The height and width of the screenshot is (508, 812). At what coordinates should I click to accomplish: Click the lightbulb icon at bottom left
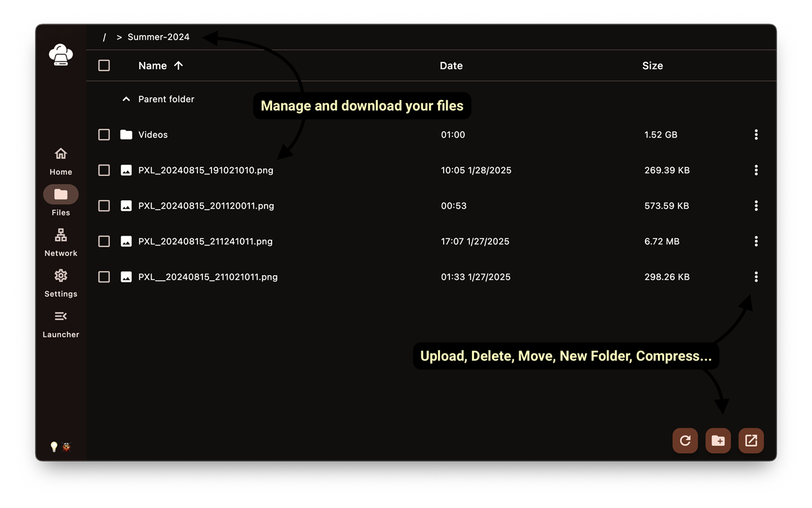pos(54,446)
